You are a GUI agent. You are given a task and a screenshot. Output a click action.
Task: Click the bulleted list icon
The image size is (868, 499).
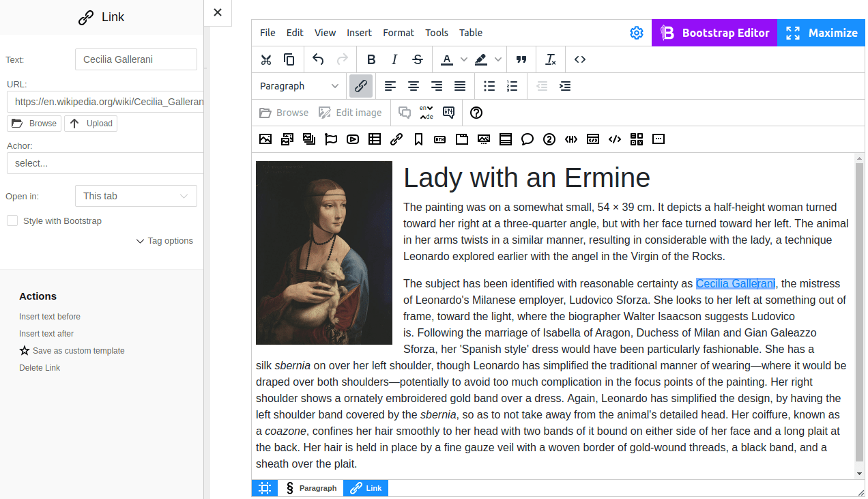coord(489,86)
